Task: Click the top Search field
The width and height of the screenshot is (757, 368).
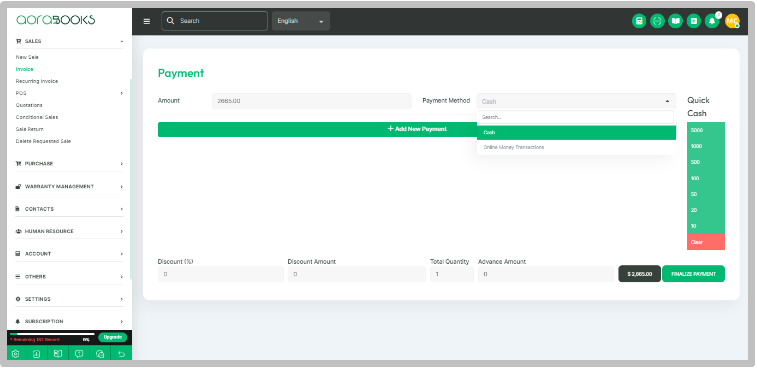Action: click(214, 21)
